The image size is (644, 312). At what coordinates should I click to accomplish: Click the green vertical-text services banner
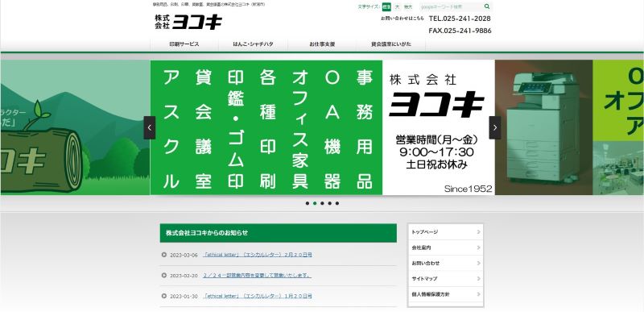point(266,128)
